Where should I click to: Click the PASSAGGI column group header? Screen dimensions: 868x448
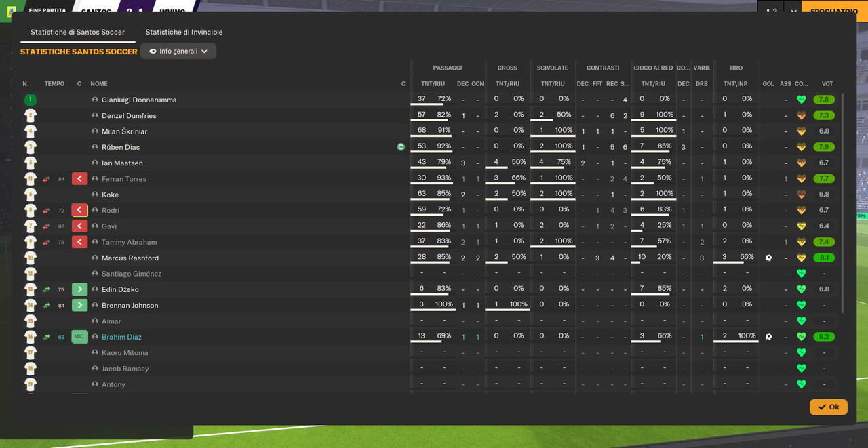tap(448, 68)
